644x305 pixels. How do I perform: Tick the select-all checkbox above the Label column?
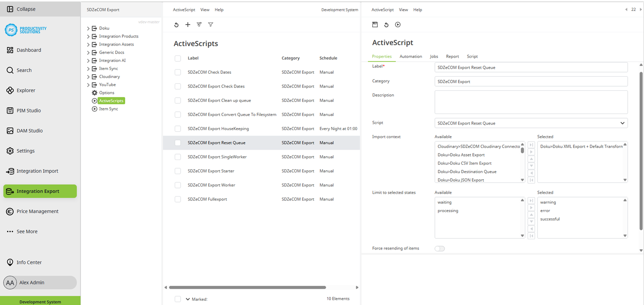[x=178, y=58]
